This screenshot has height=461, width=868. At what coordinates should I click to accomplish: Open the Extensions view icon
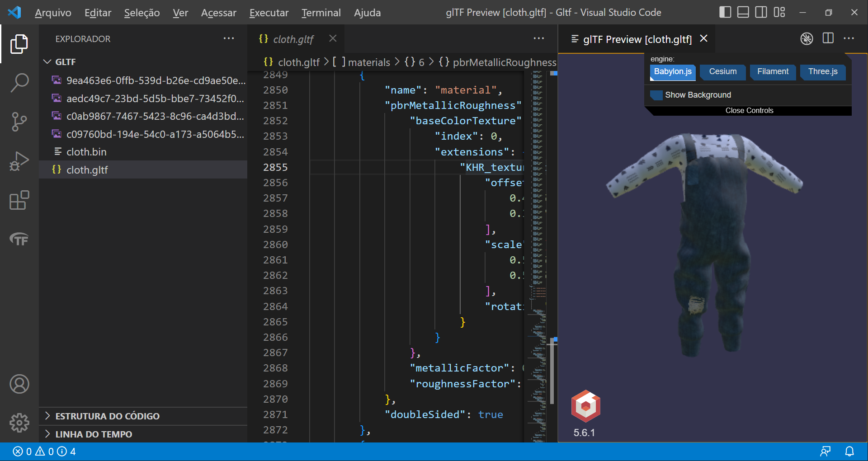coord(19,200)
